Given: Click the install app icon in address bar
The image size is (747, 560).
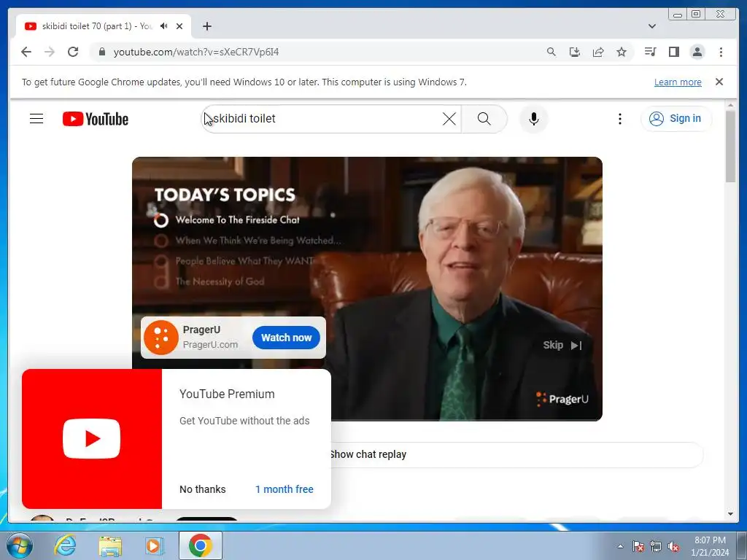Looking at the screenshot, I should click(575, 52).
